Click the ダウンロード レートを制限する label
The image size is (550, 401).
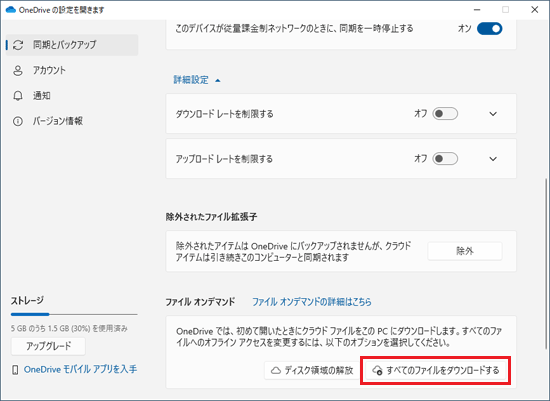click(224, 114)
